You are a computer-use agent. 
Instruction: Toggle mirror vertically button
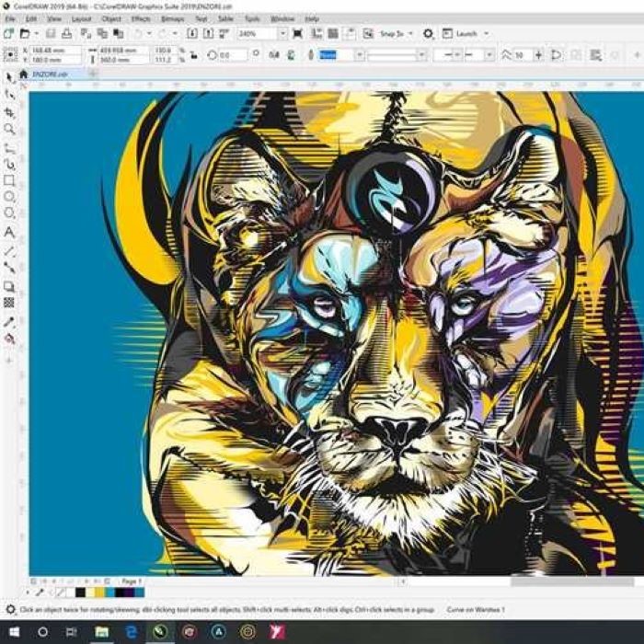(291, 55)
